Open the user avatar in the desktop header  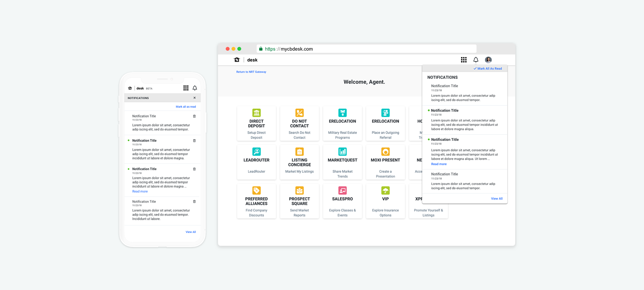click(488, 60)
